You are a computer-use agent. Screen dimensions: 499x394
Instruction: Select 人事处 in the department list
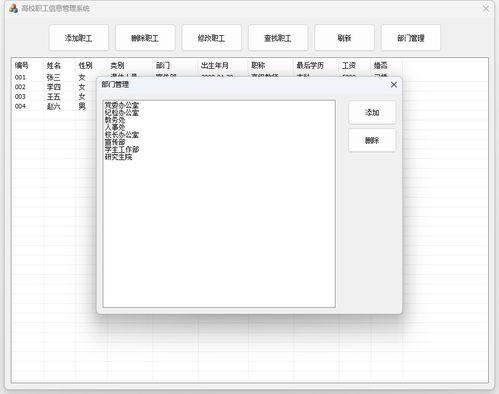[115, 127]
